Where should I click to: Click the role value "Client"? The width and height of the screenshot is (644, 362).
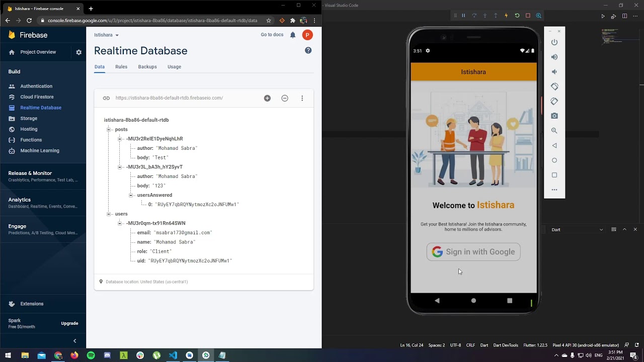[160, 251]
